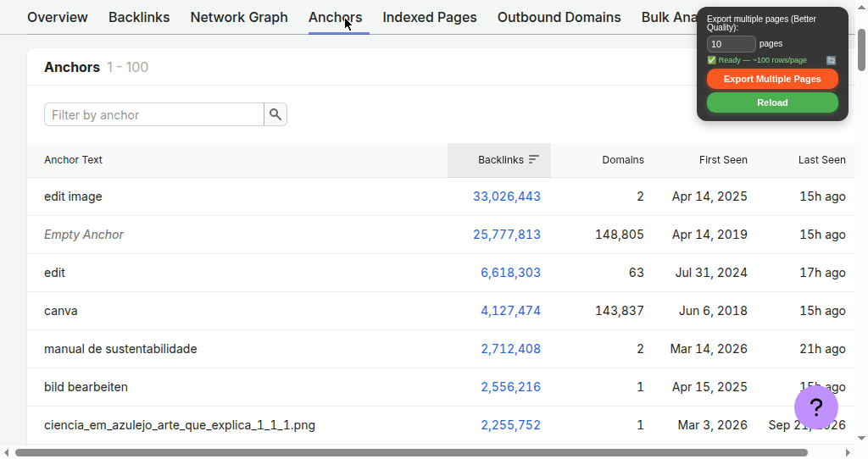This screenshot has height=459, width=868.
Task: Focus the Filter by anchor input field
Action: 154,114
